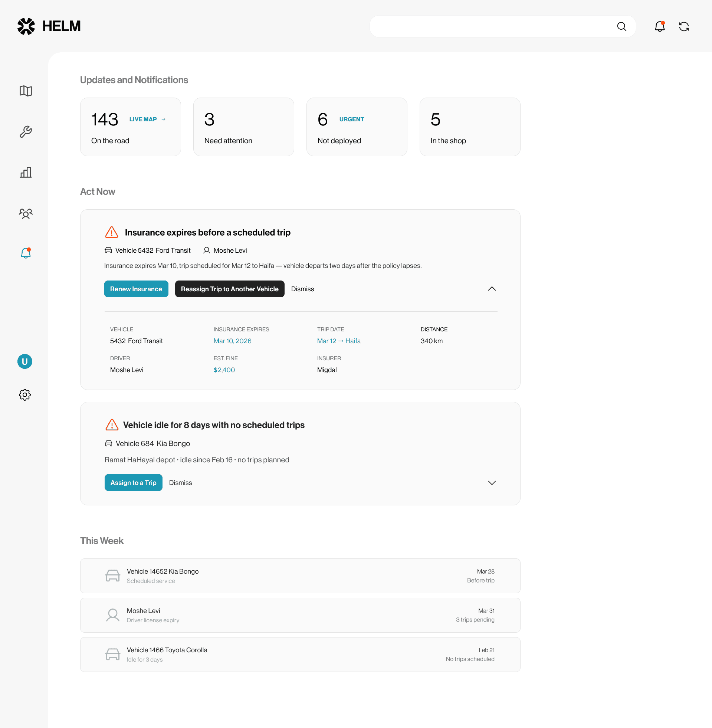Open maintenance wrench section in sidebar
712x728 pixels.
click(x=26, y=132)
